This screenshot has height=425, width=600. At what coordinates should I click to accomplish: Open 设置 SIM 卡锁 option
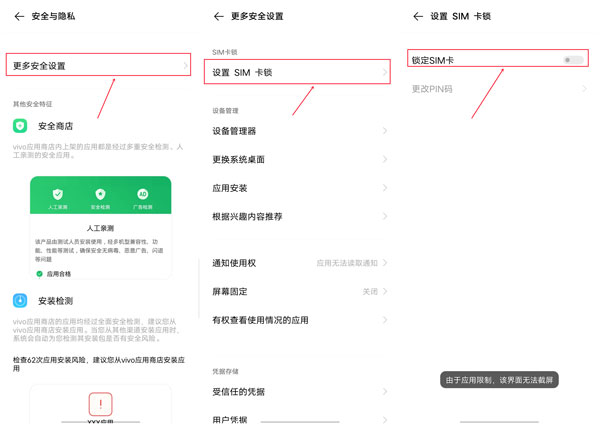pyautogui.click(x=297, y=73)
